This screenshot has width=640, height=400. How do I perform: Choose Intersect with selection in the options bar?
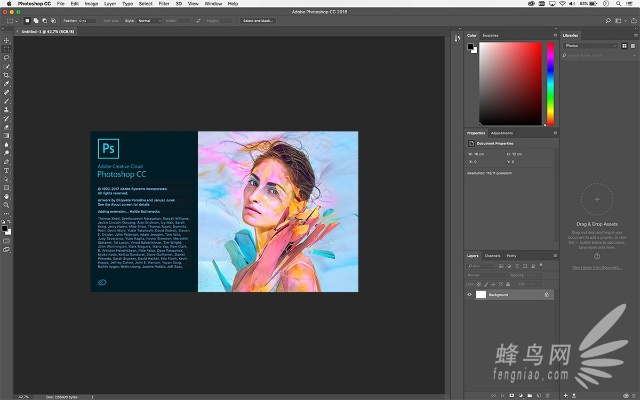click(53, 20)
